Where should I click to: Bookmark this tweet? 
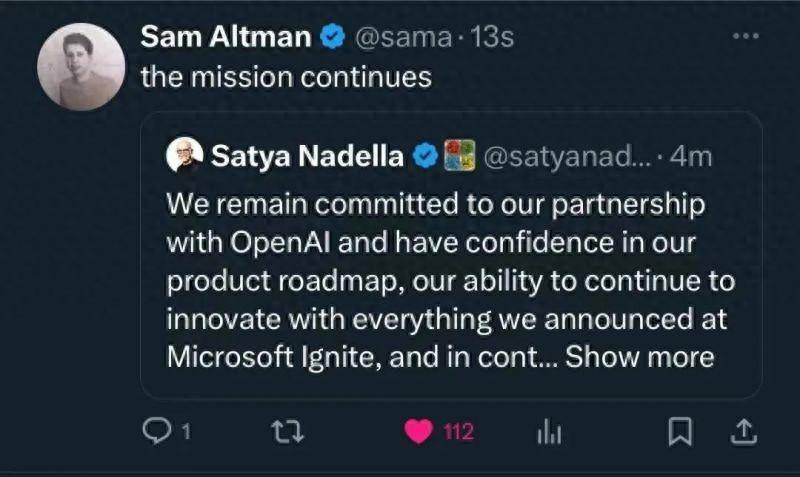[681, 432]
